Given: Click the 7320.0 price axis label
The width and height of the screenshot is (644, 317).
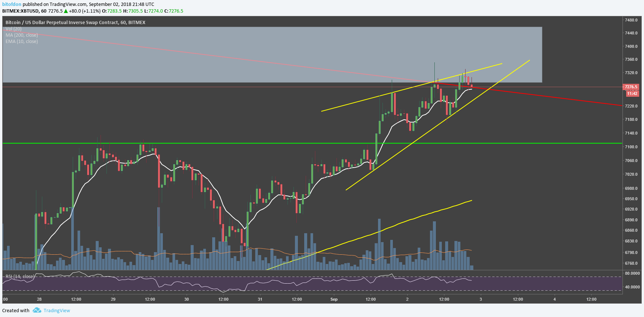Looking at the screenshot, I should tap(631, 73).
